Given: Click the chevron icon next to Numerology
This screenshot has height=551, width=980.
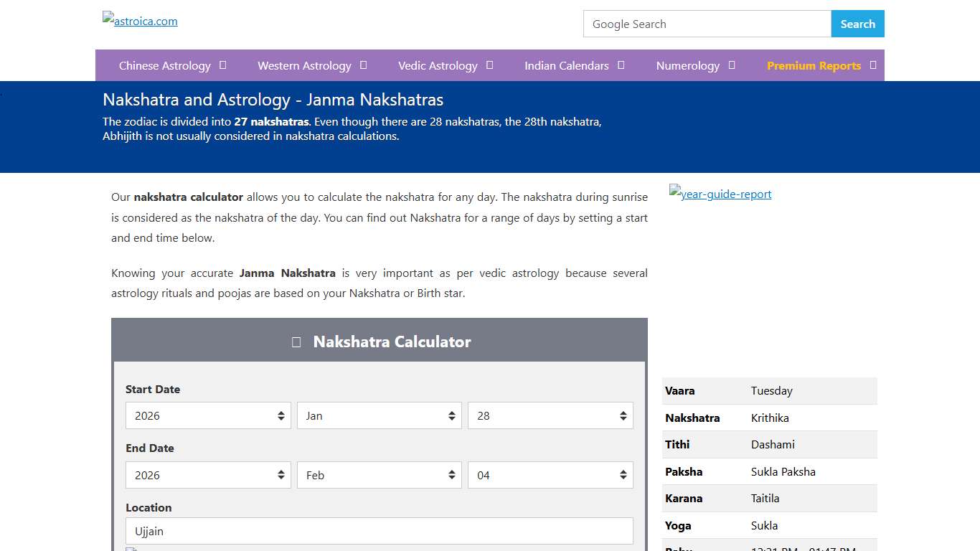Looking at the screenshot, I should click(732, 65).
